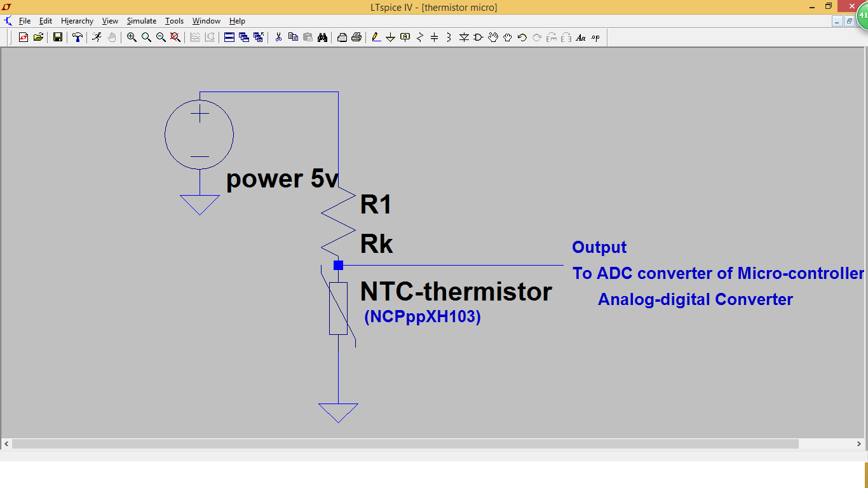Select 'To ADC converter of Micro-controller' text

[x=718, y=273]
